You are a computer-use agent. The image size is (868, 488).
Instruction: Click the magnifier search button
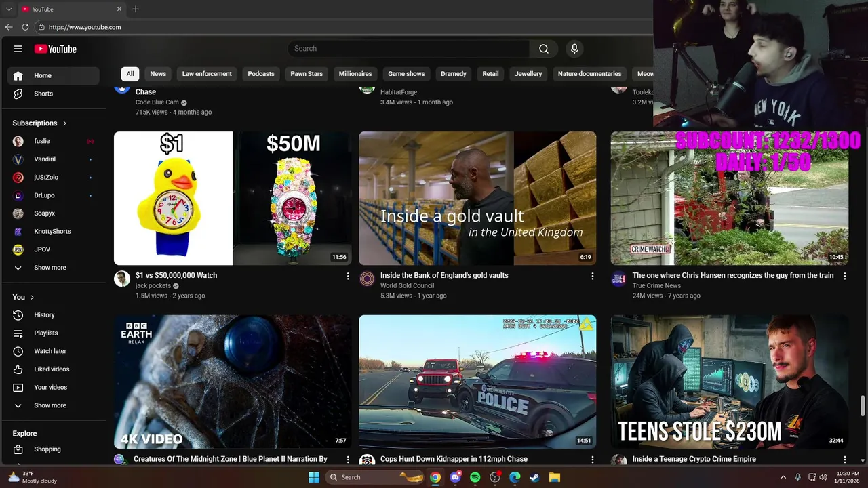(x=544, y=49)
